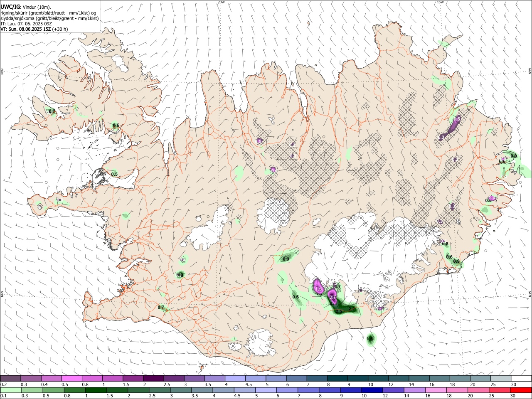Click the 'UWC/IG: Vindur (10m)' title line
This screenshot has height=399, width=532.
(x=25, y=7)
